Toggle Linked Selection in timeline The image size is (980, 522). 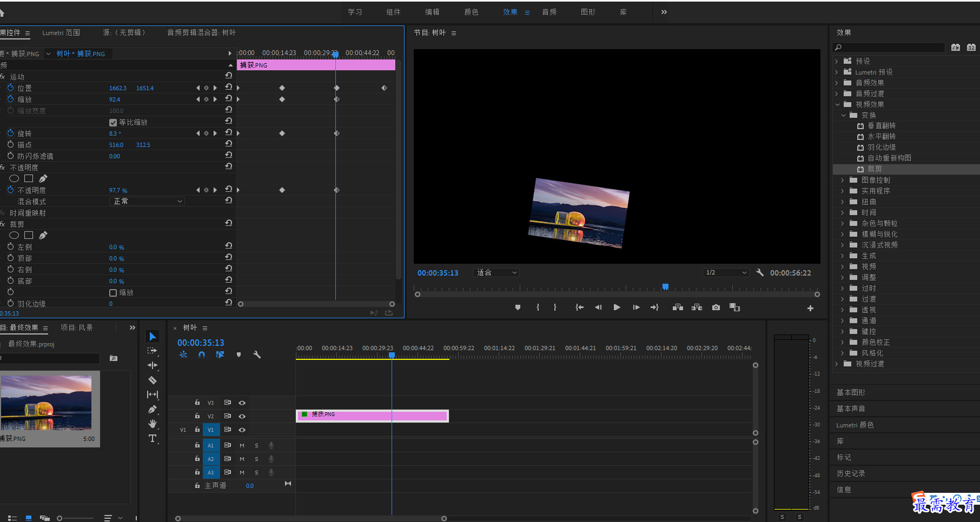[220, 354]
